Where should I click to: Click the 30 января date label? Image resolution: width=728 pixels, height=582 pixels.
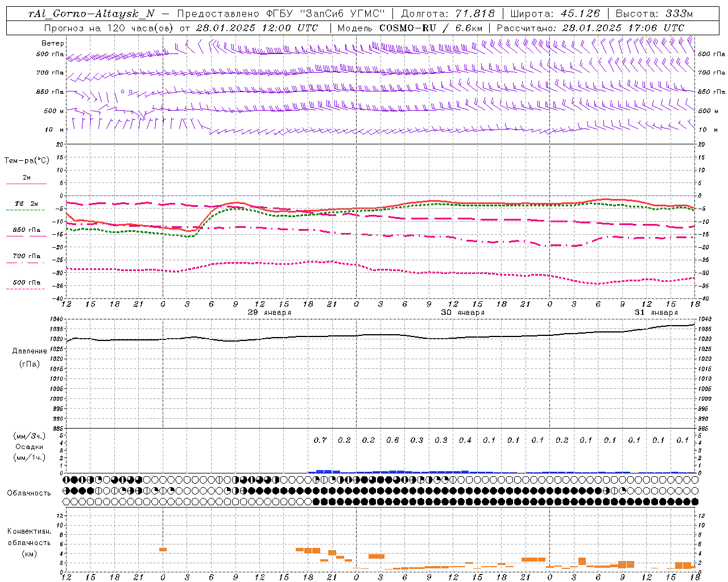(x=463, y=313)
